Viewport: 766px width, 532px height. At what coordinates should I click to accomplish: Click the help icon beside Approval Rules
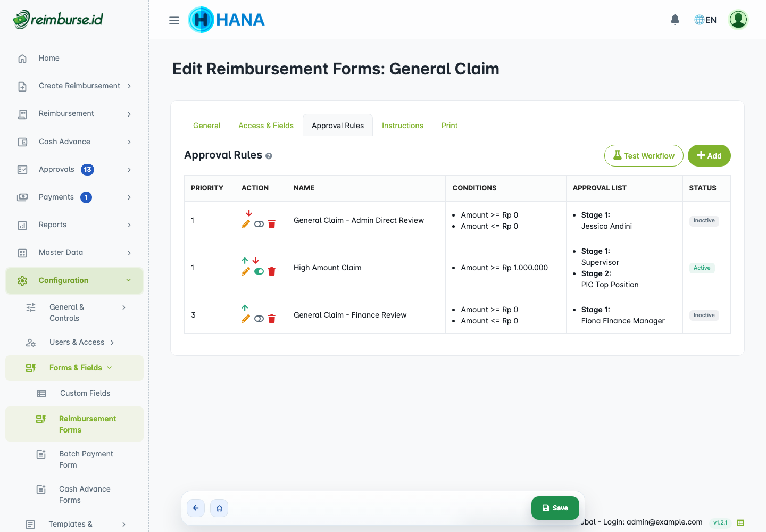pyautogui.click(x=269, y=156)
